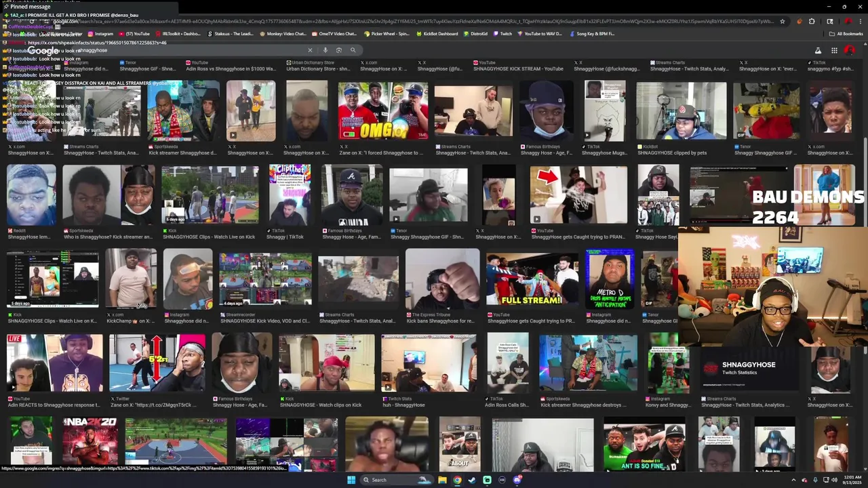The image size is (868, 488).
Task: Open the IRLToolkit Dashboard bookmark
Action: 178,33
